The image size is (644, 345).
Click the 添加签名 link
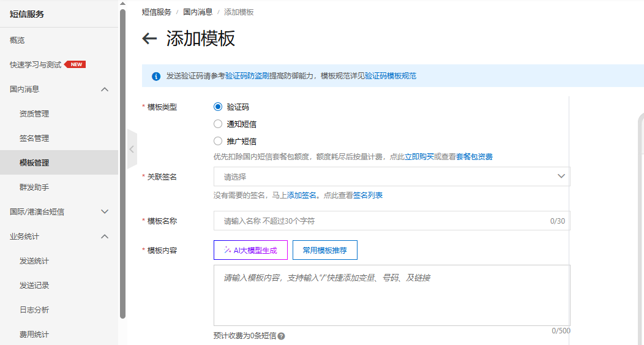(301, 195)
